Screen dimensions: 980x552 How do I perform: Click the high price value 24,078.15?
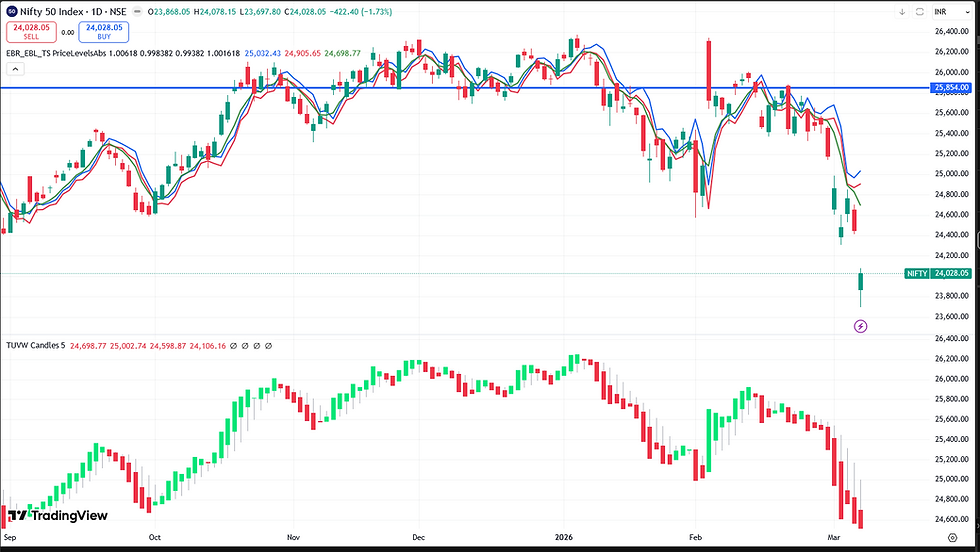point(217,11)
